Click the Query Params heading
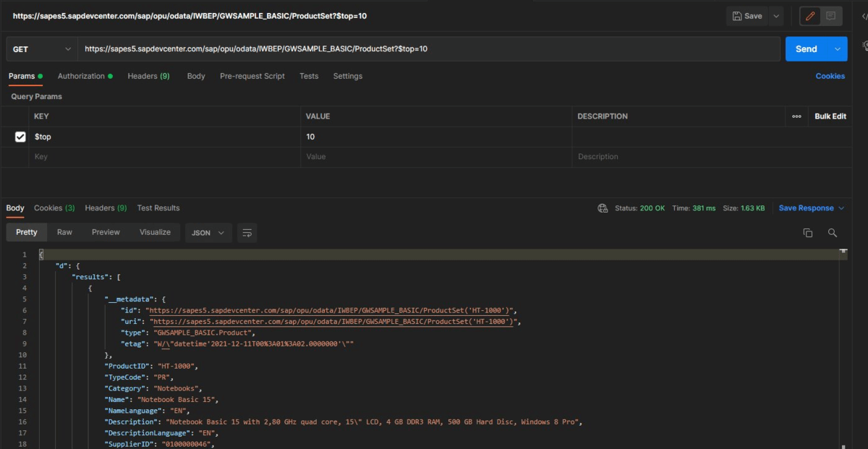 pos(36,97)
